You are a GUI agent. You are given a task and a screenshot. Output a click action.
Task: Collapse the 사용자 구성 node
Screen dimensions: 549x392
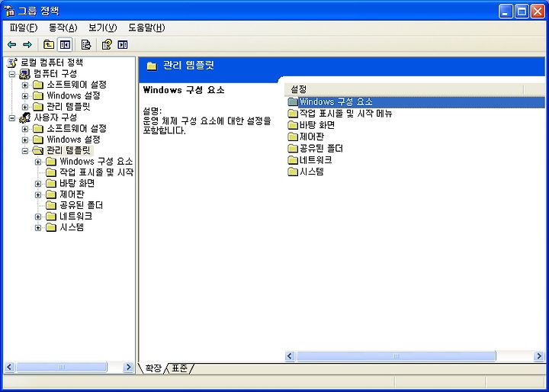coord(12,117)
